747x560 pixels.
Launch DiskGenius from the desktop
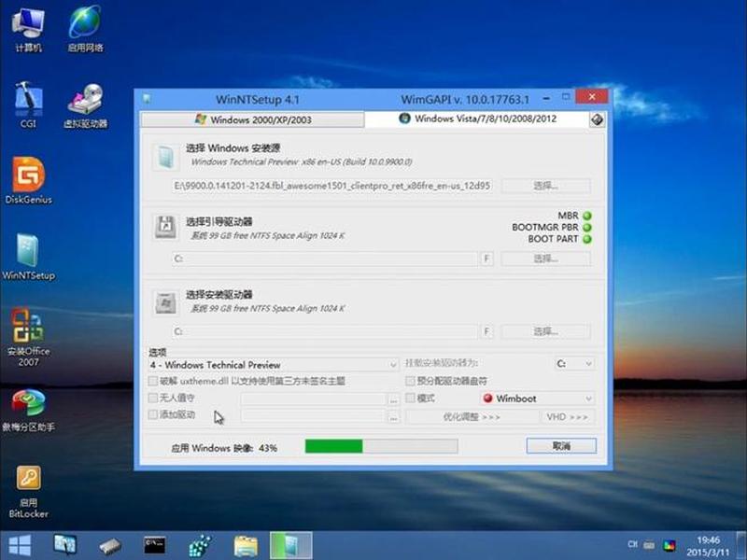click(29, 181)
